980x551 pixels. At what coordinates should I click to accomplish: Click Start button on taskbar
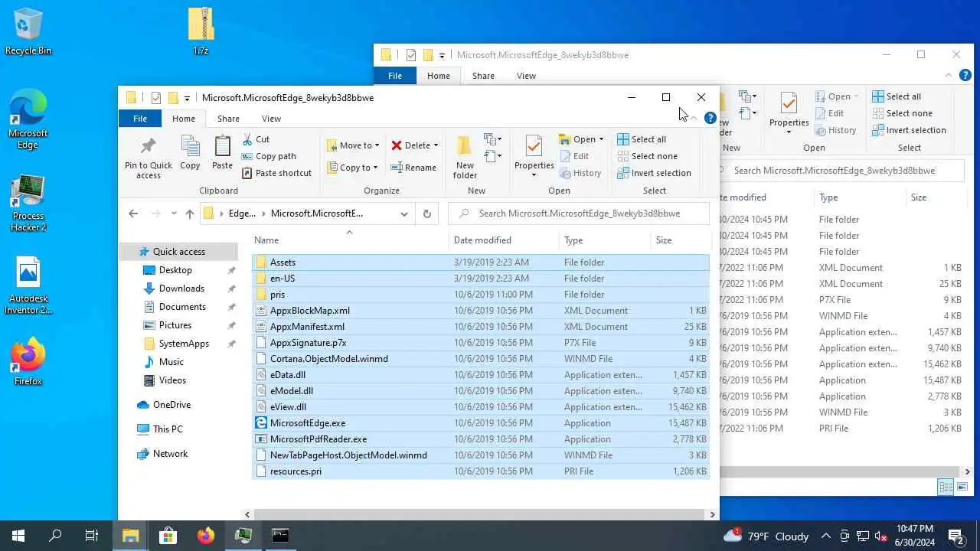tap(18, 536)
